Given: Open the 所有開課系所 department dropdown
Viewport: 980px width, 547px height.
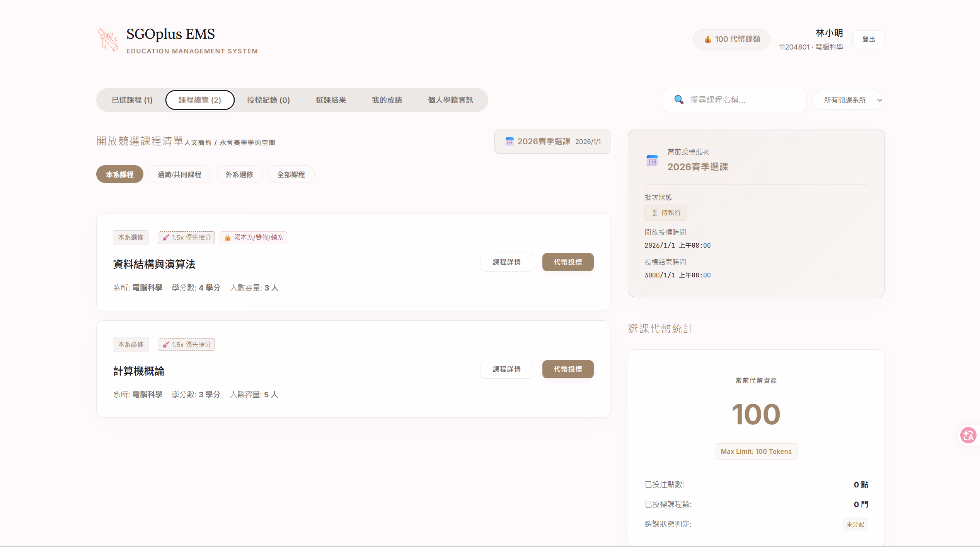Looking at the screenshot, I should coord(848,100).
